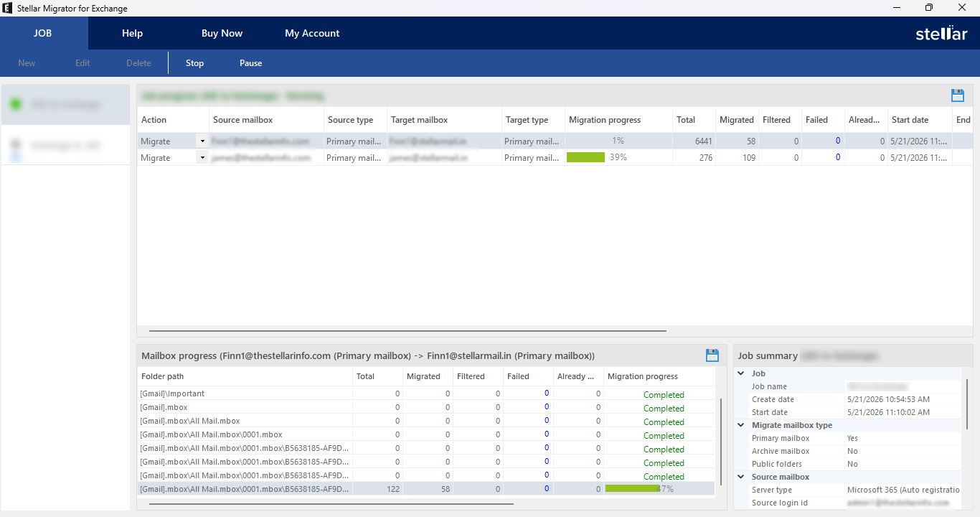Click the Server type Microsoft 365 value
Image resolution: width=980 pixels, height=517 pixels.
(903, 490)
